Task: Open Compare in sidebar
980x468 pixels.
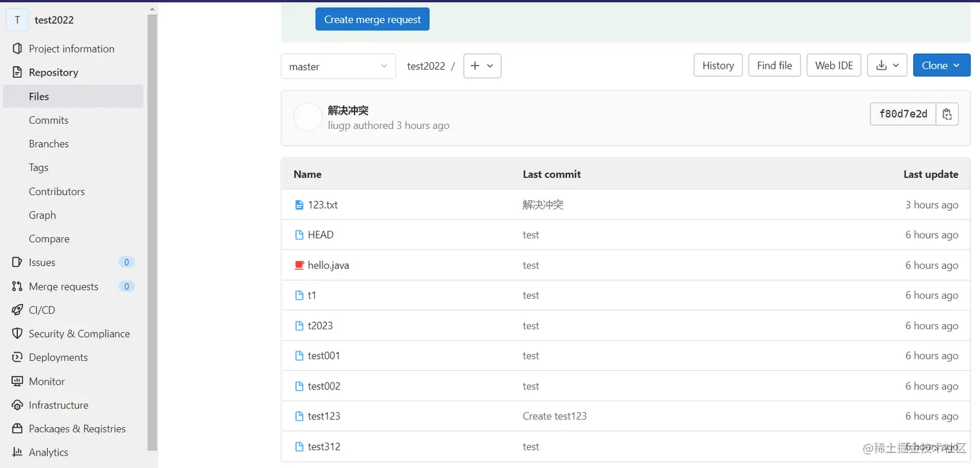Action: coord(49,239)
